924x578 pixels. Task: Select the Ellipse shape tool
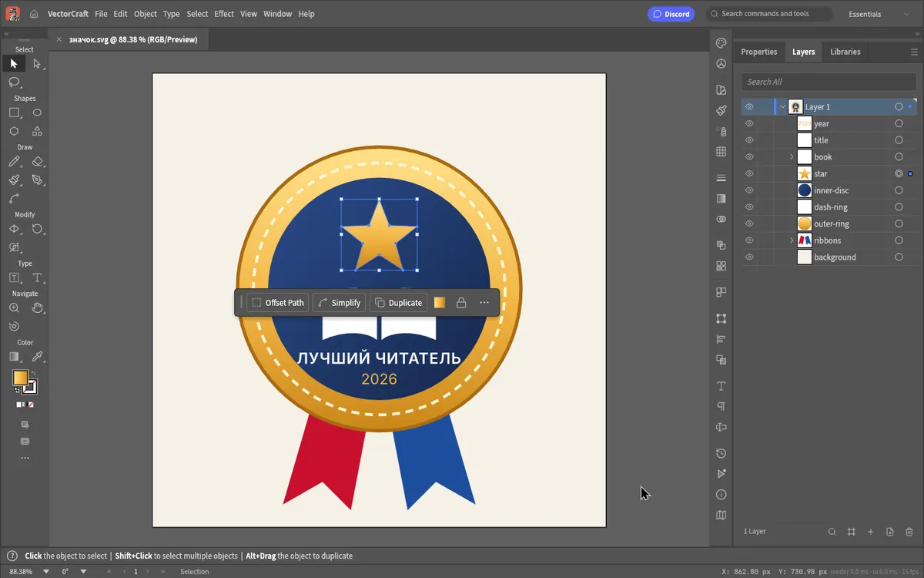coord(37,113)
